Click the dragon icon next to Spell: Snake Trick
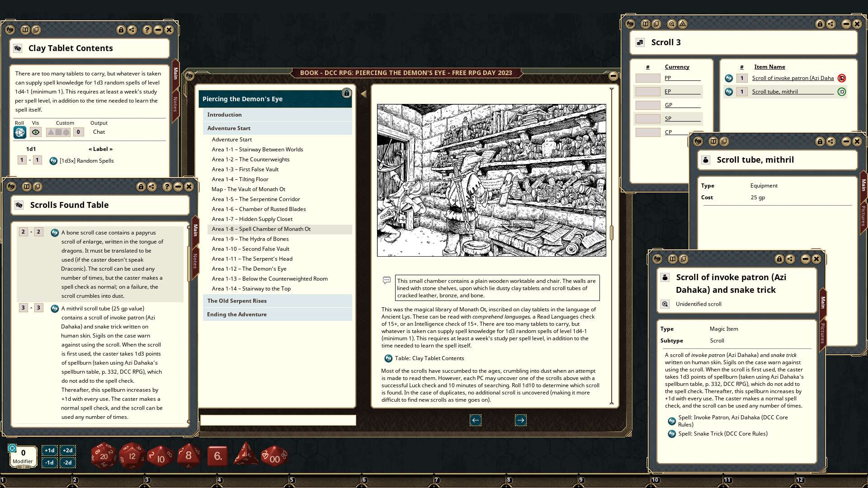The width and height of the screenshot is (868, 488). point(672,433)
